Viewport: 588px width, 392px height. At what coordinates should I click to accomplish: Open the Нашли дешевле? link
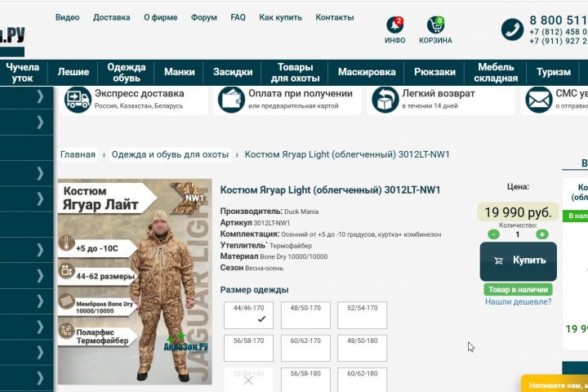[x=519, y=301]
